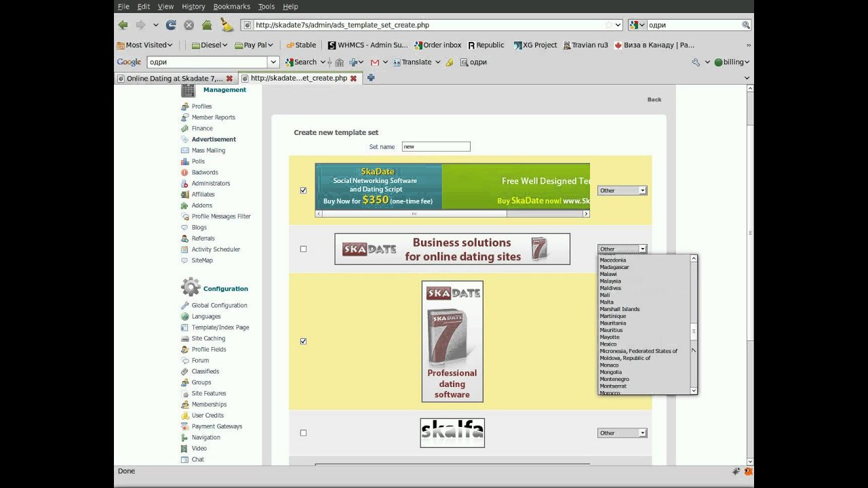Click the Finance sidebar icon
Viewport: 868px width, 488px height.
(185, 128)
